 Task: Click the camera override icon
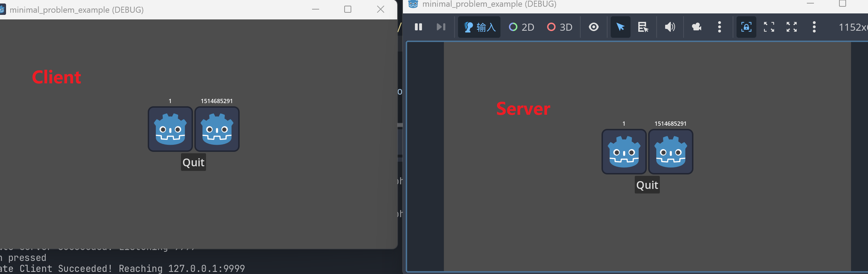coord(697,27)
